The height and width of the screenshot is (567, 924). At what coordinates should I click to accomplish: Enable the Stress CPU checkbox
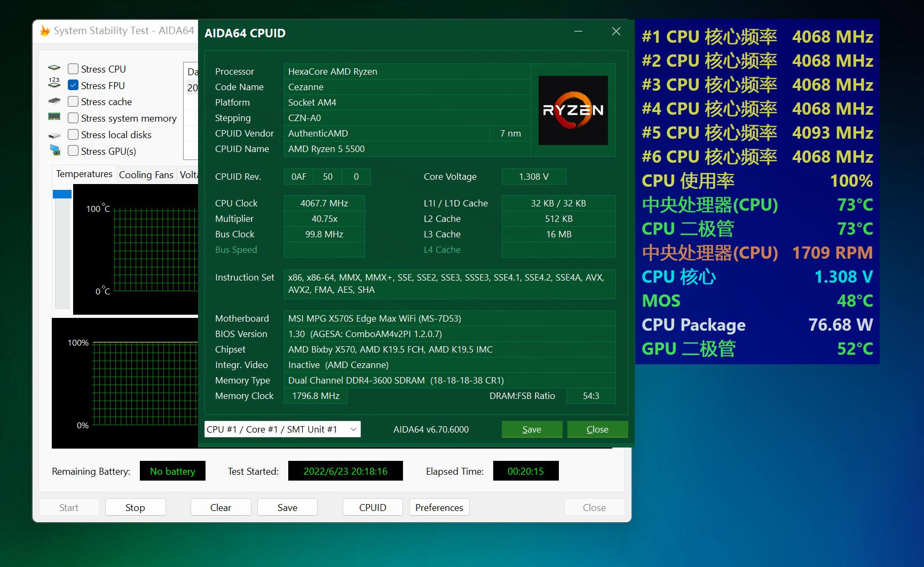pos(73,68)
